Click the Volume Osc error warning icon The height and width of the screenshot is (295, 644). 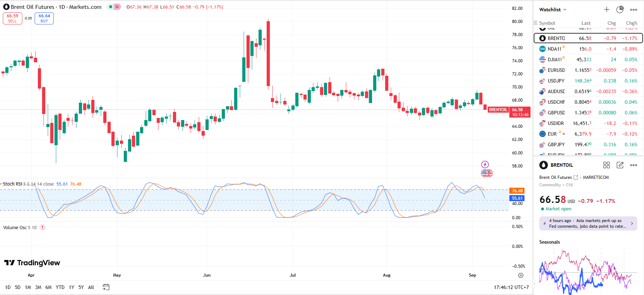tap(42, 227)
